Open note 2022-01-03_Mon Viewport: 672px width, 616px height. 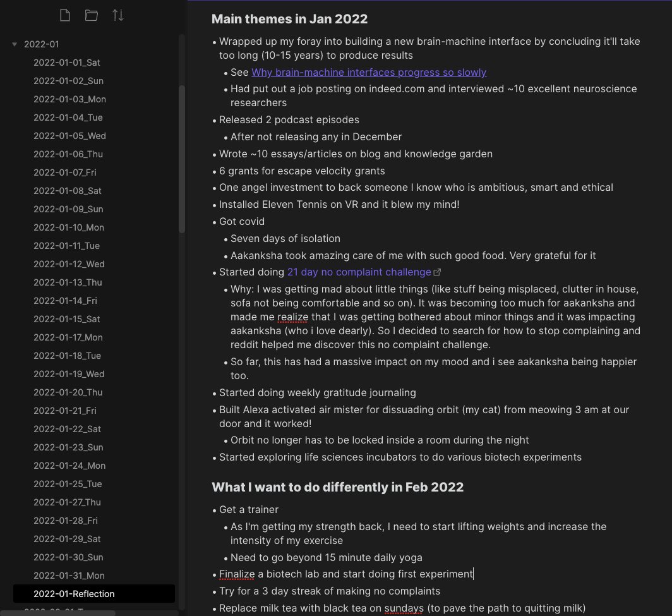(x=70, y=99)
